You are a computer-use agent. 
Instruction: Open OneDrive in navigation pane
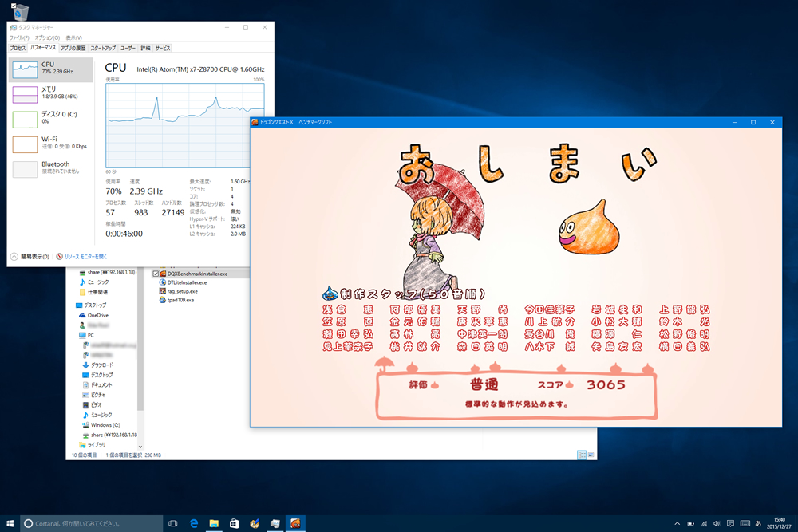coord(93,315)
